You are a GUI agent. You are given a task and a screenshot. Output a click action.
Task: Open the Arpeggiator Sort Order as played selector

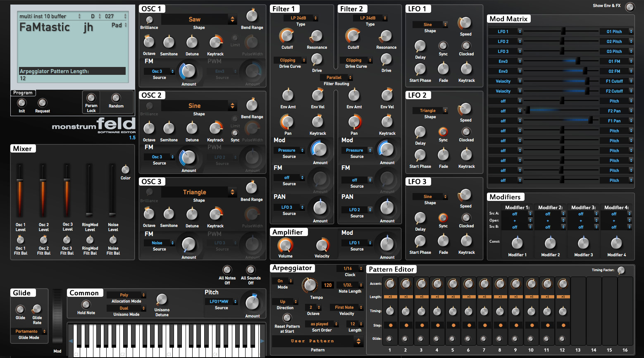coord(322,324)
